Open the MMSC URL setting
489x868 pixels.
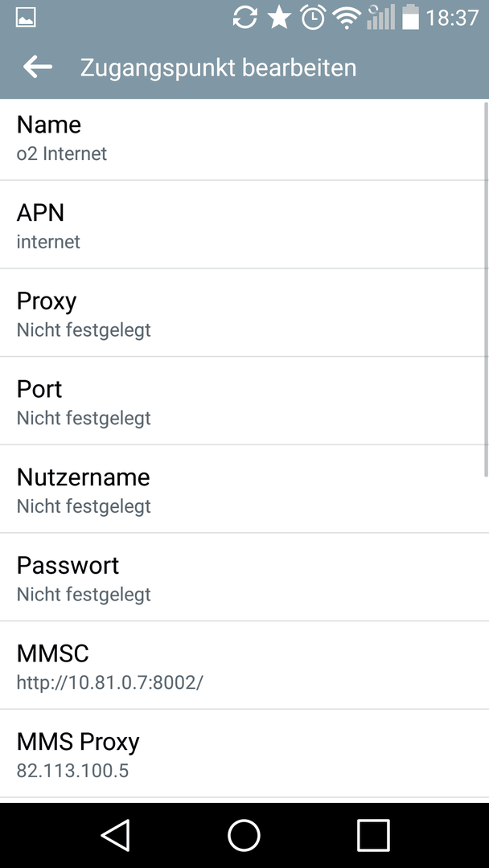[242, 665]
